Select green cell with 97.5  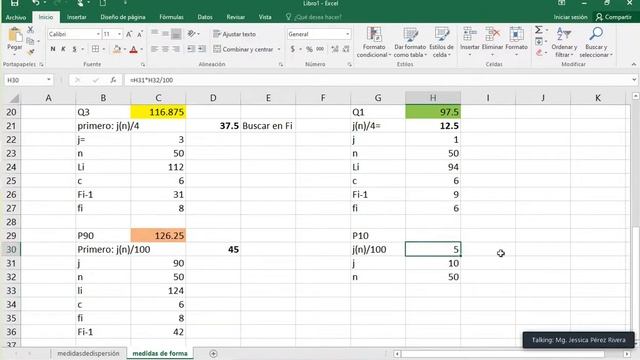click(x=433, y=112)
